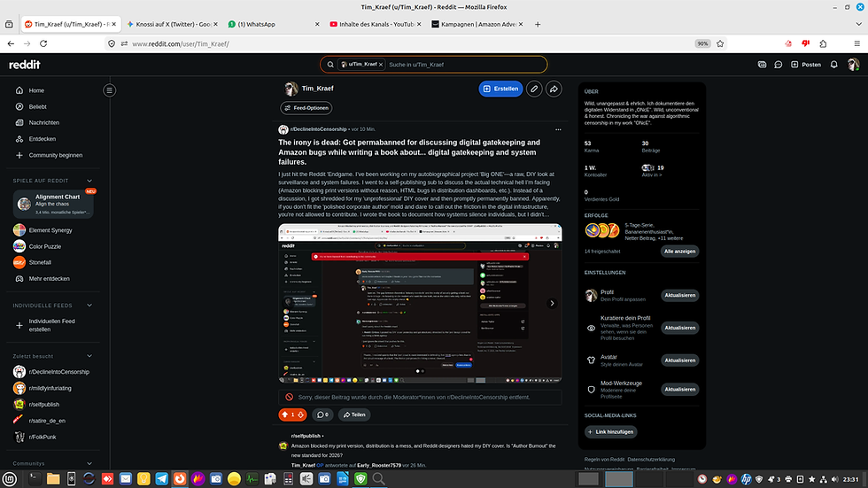Open the user avatar menu in the header
This screenshot has width=868, height=488.
(x=853, y=65)
